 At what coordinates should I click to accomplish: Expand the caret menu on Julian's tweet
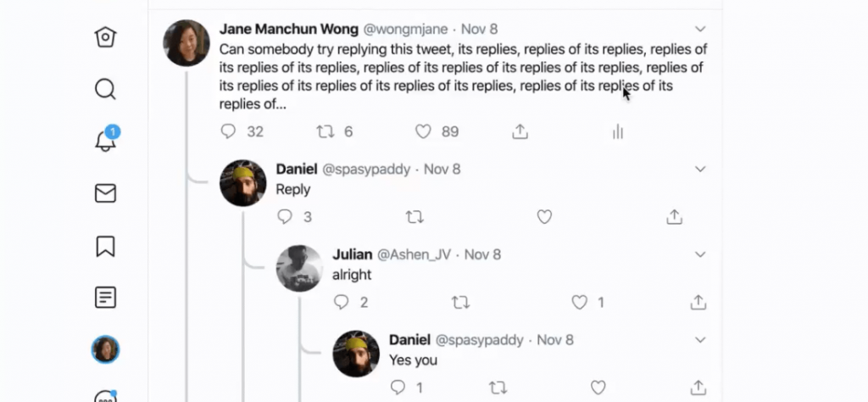point(700,254)
